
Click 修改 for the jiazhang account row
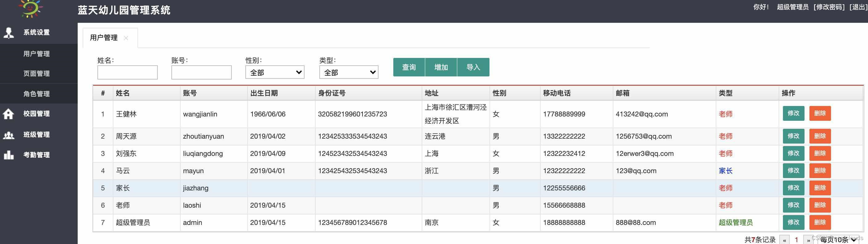(793, 188)
